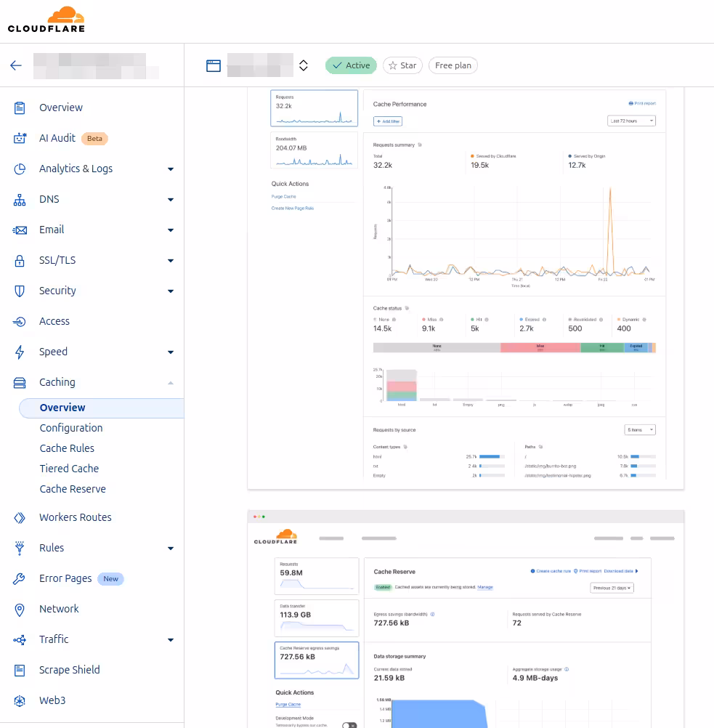Image resolution: width=714 pixels, height=728 pixels.
Task: Expand the Analytics & Logs sidebar chevron
Action: pyautogui.click(x=171, y=169)
